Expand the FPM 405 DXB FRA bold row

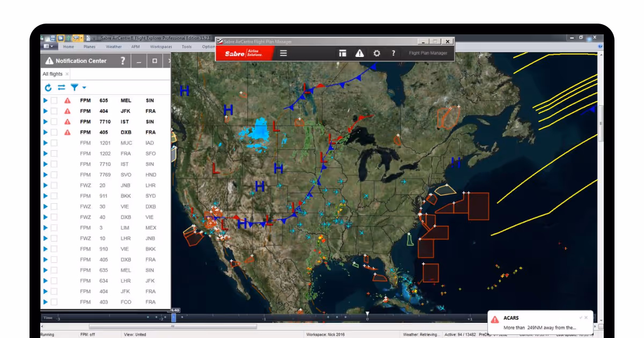pos(46,132)
